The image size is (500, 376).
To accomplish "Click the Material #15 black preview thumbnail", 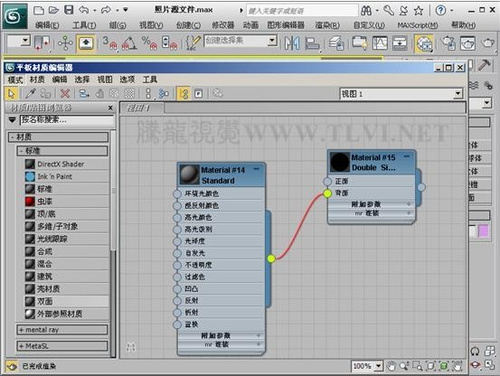I will coord(340,162).
